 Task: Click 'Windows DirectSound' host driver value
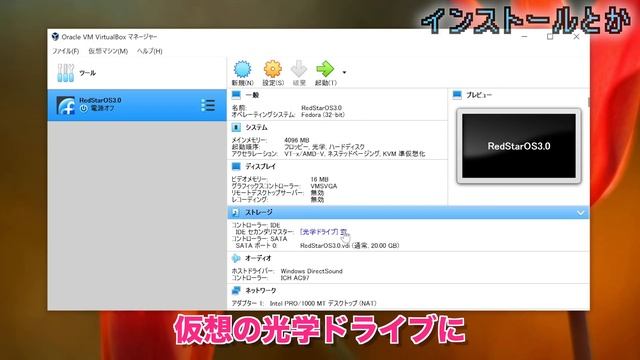pos(311,271)
